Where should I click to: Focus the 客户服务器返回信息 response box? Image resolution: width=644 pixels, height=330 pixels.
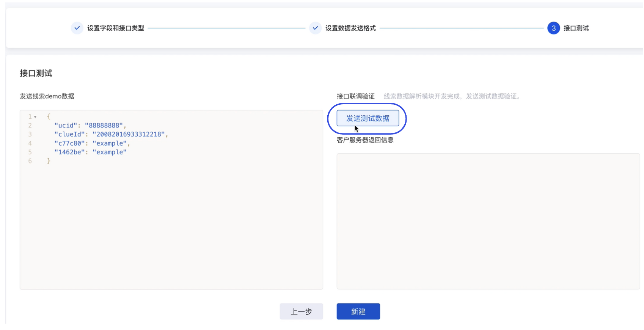(x=488, y=221)
